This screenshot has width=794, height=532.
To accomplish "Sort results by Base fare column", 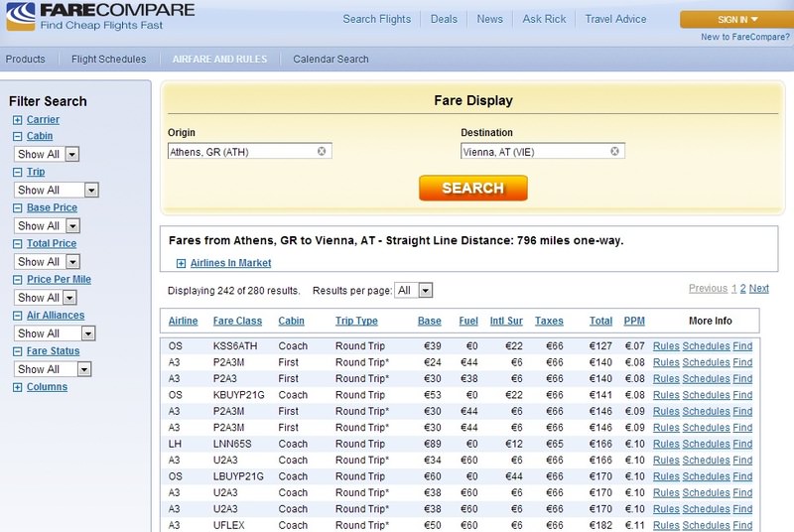I will [x=430, y=321].
